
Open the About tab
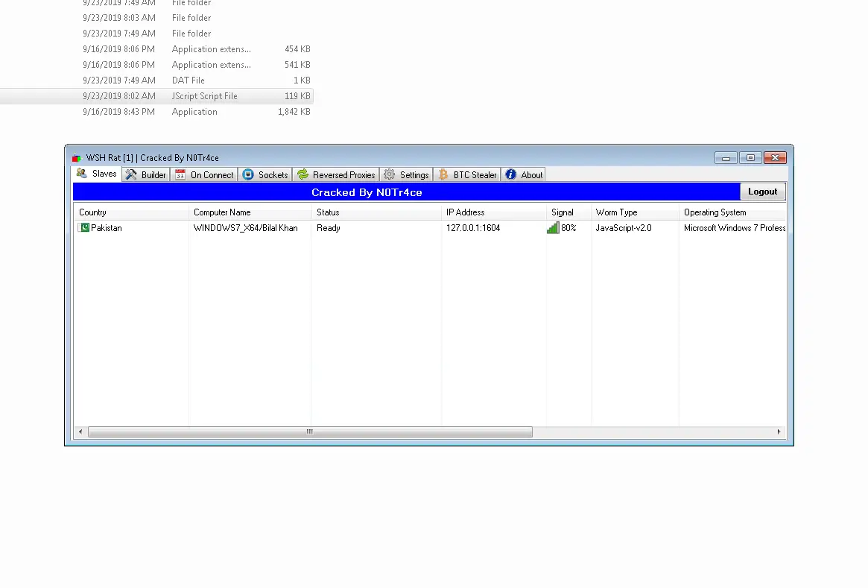[x=523, y=174]
